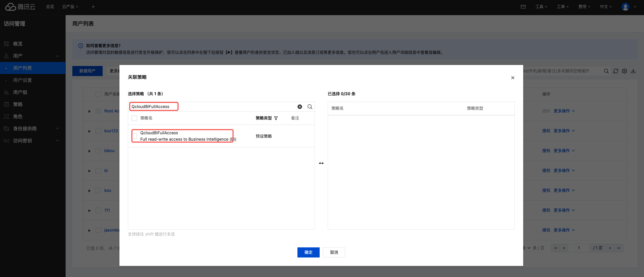This screenshot has height=277, width=644.
Task: Click the user search input in the toolbar
Action: click(x=562, y=71)
